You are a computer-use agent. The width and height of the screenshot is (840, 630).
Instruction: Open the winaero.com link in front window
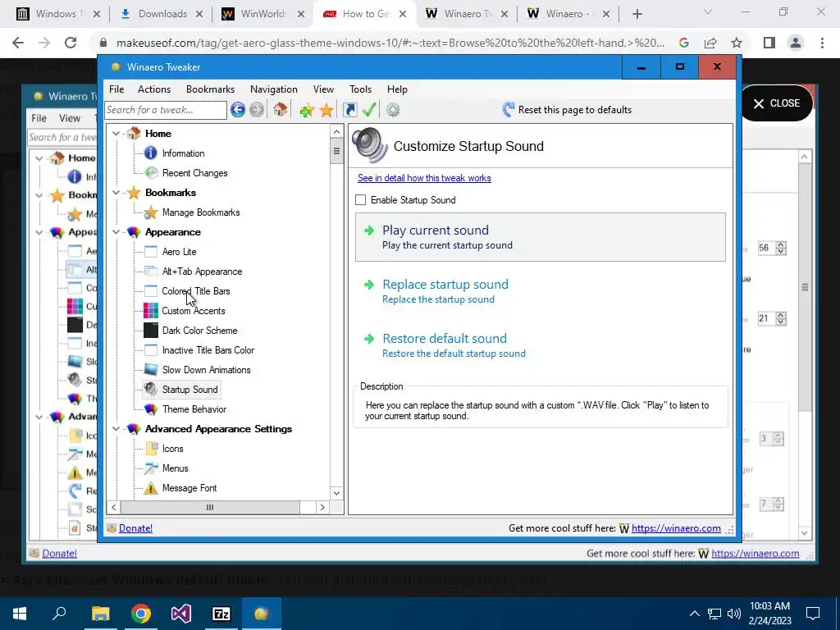pyautogui.click(x=676, y=528)
